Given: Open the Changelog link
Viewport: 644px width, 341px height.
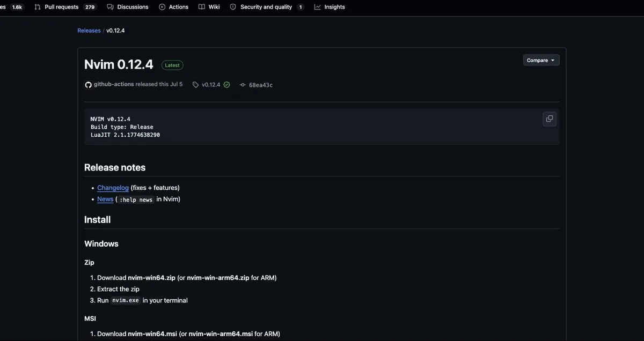Looking at the screenshot, I should click(x=113, y=188).
